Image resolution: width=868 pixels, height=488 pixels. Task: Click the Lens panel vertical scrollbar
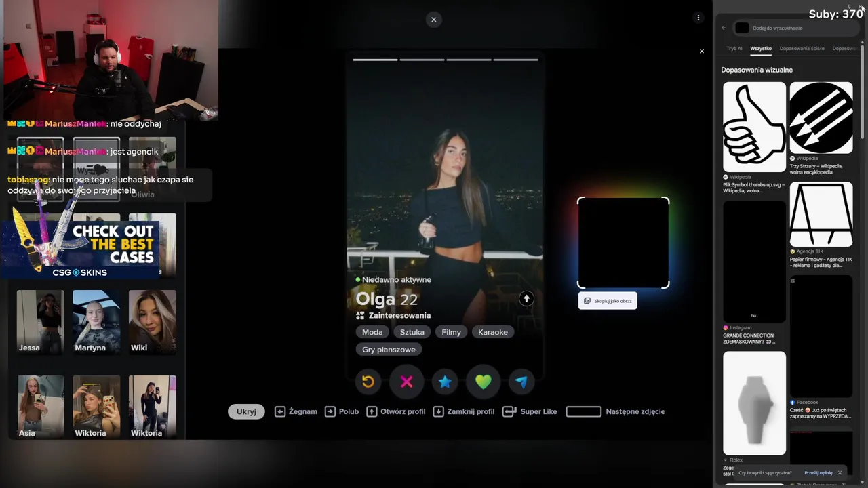862,91
